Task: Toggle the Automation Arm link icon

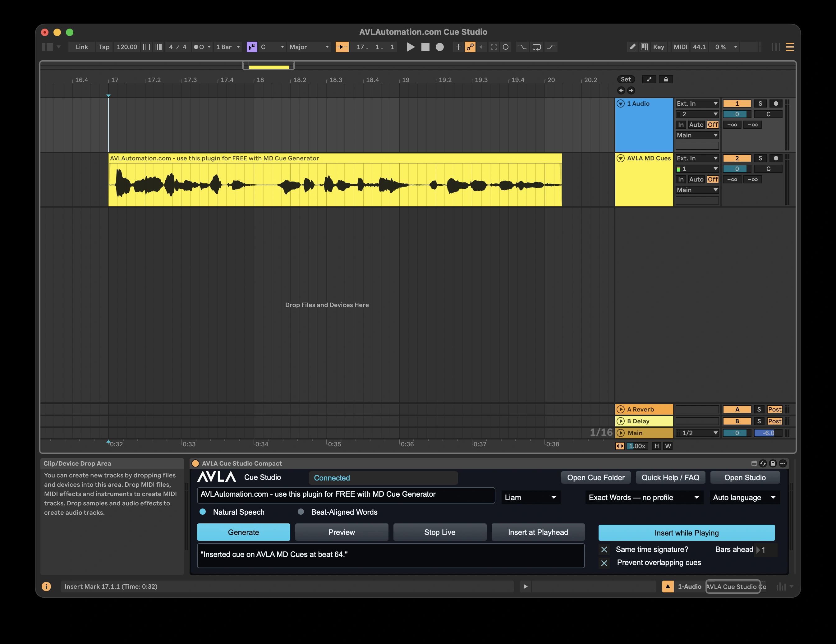Action: point(470,47)
